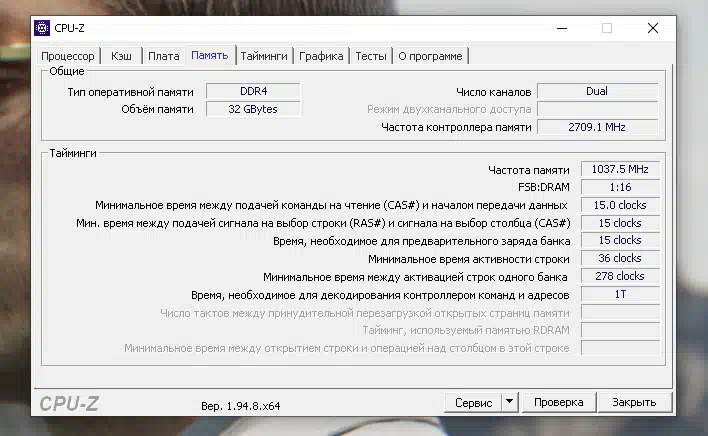708x436 pixels.
Task: Click the Минимальное время активности строки label
Action: [x=469, y=259]
